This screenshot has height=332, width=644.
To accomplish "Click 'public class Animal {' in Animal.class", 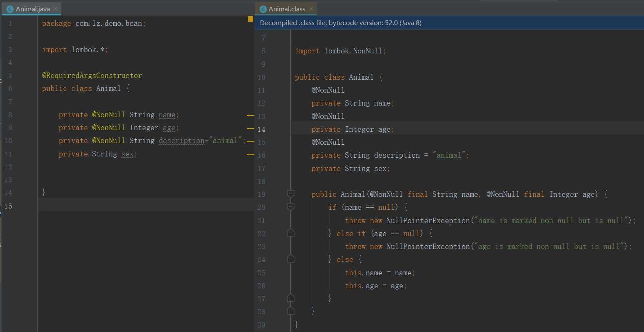I will (339, 77).
